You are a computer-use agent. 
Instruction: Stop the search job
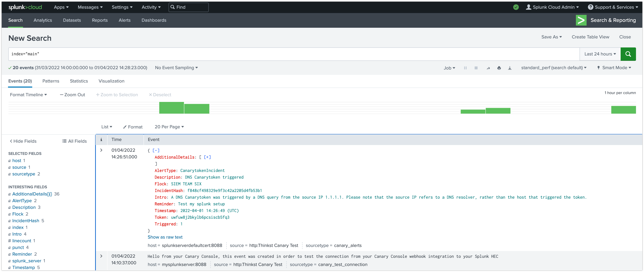[476, 68]
